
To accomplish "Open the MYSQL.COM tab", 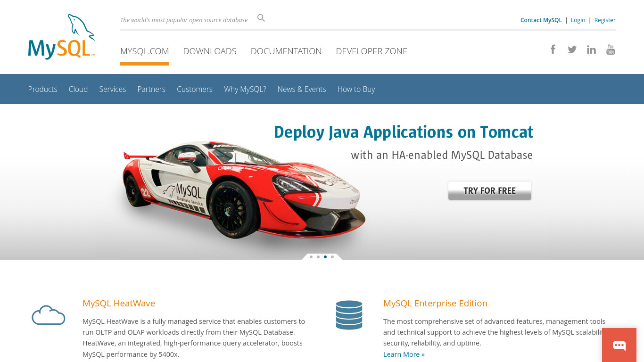I will pyautogui.click(x=145, y=51).
